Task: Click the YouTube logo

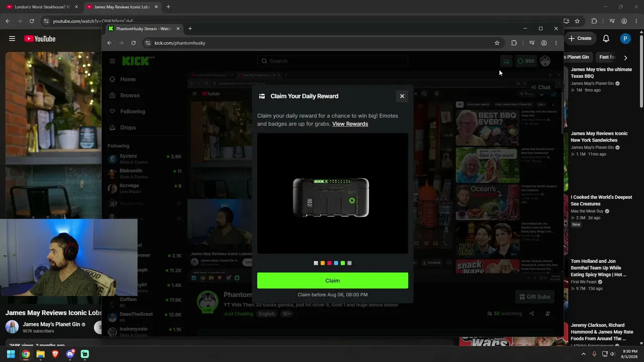Action: point(40,39)
